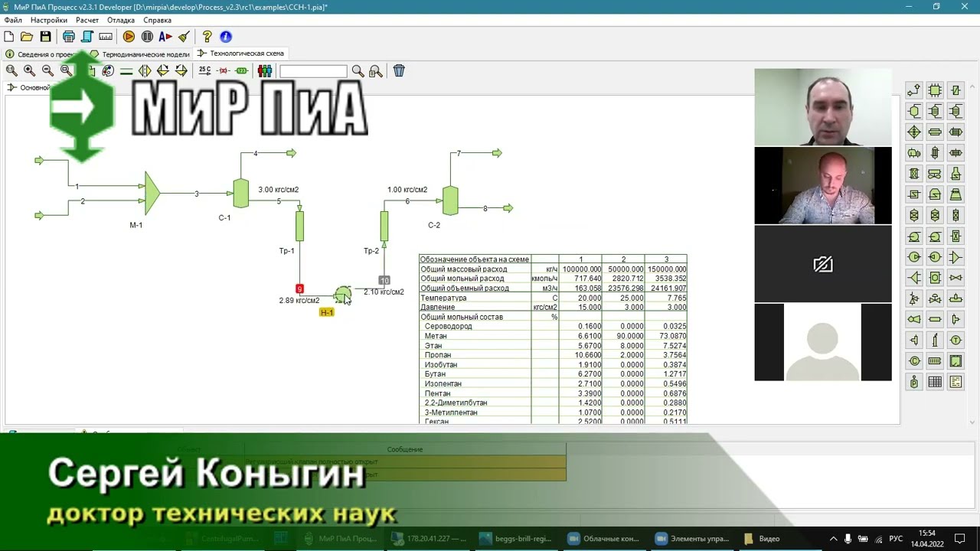Viewport: 980px width, 551px height.
Task: Pick the table grid element in palette
Action: click(935, 381)
